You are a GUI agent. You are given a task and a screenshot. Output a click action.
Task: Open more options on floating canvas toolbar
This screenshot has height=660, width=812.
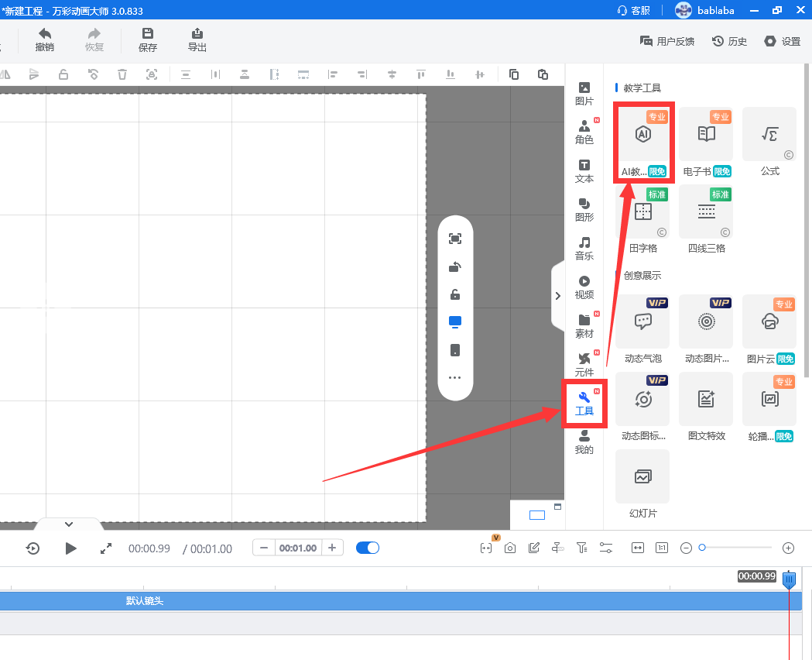coord(455,378)
